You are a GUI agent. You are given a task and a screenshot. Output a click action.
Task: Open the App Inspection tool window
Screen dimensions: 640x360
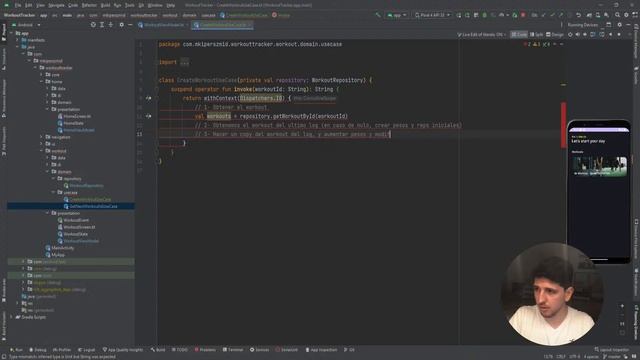click(321, 350)
